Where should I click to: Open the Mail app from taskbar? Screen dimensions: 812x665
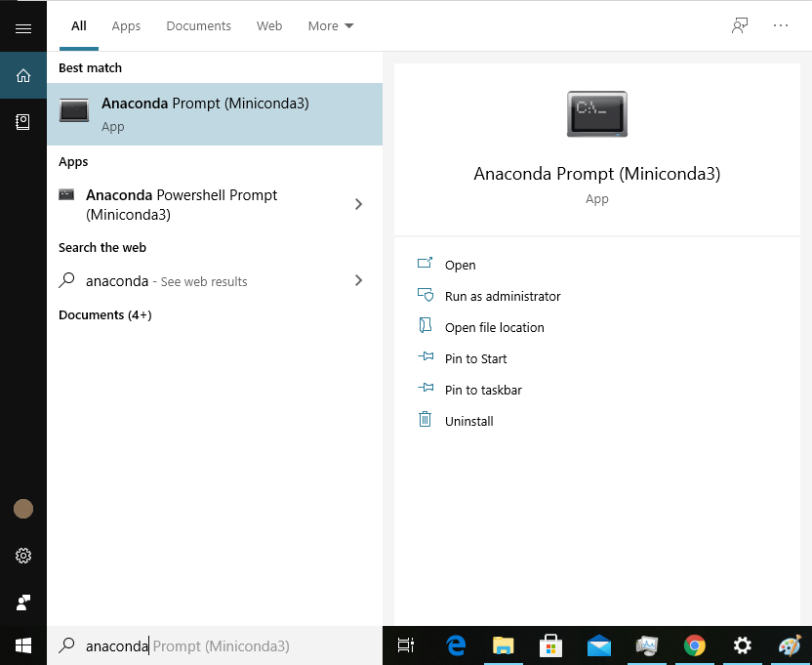click(599, 646)
